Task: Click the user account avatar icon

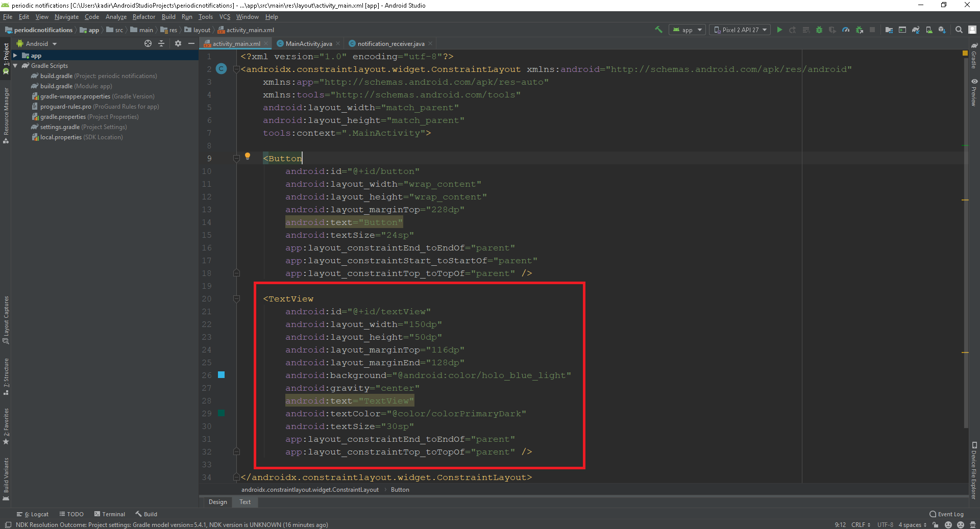Action: (972, 30)
